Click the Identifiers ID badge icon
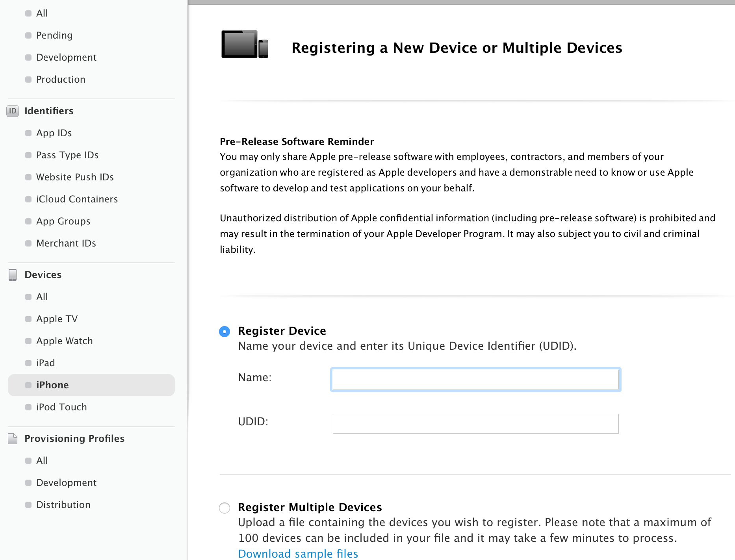 click(x=13, y=111)
